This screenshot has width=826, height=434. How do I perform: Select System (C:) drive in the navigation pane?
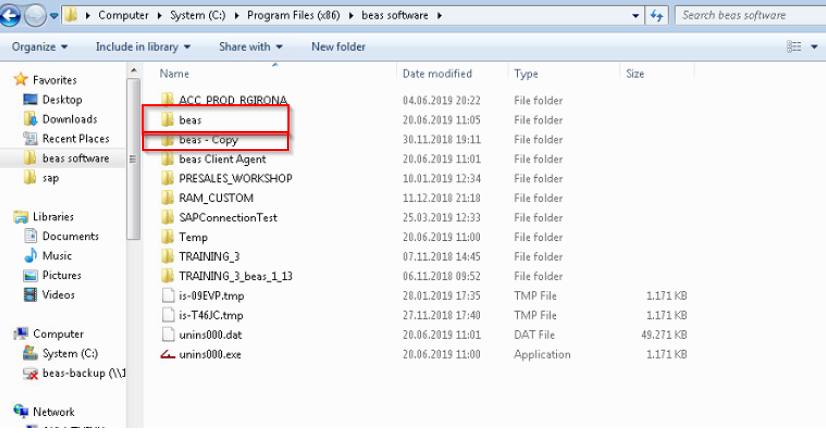point(70,353)
